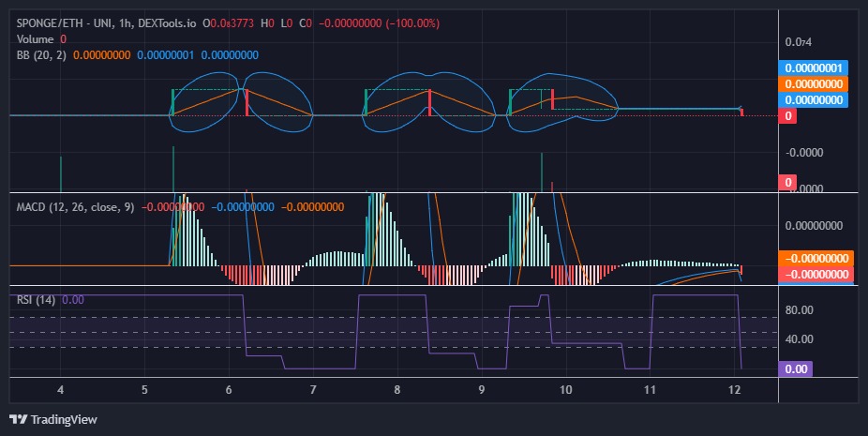Click the blue MACD legend value
Screen dimensions: 868x436
click(x=243, y=207)
